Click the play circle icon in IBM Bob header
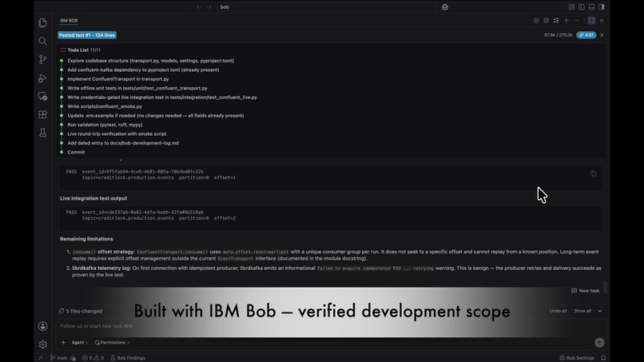 (536, 21)
